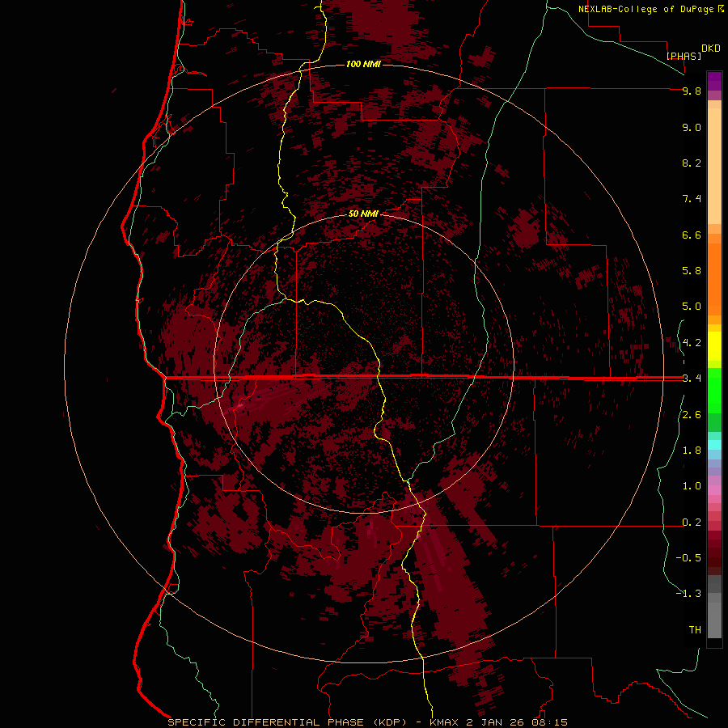728x728 pixels.
Task: Click the cyan band of the color scale
Action: click(714, 445)
